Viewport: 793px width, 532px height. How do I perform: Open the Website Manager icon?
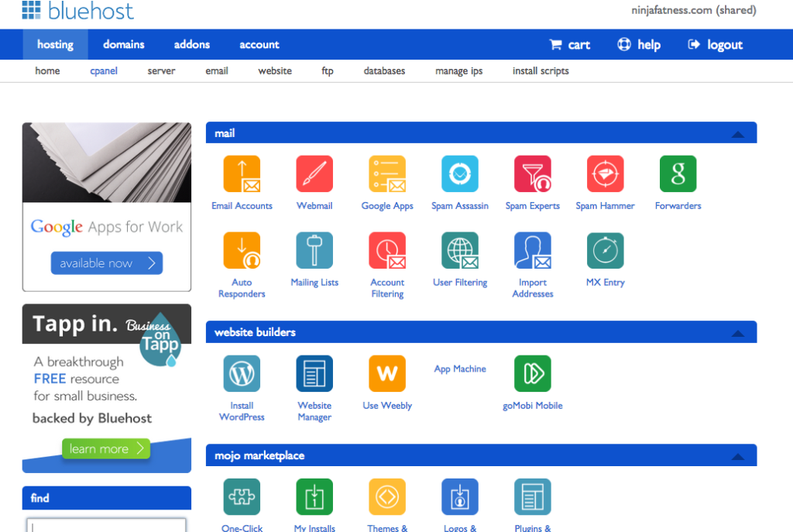click(314, 374)
